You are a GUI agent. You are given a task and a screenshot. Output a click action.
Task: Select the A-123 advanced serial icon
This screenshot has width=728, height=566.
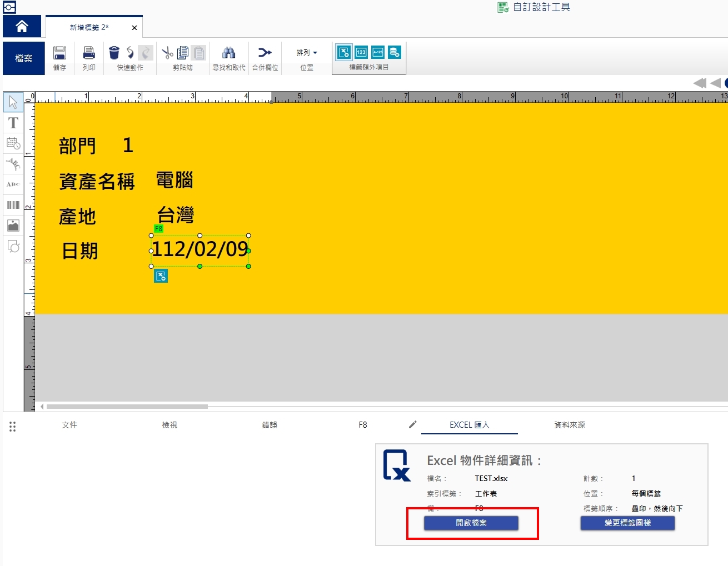coord(378,52)
